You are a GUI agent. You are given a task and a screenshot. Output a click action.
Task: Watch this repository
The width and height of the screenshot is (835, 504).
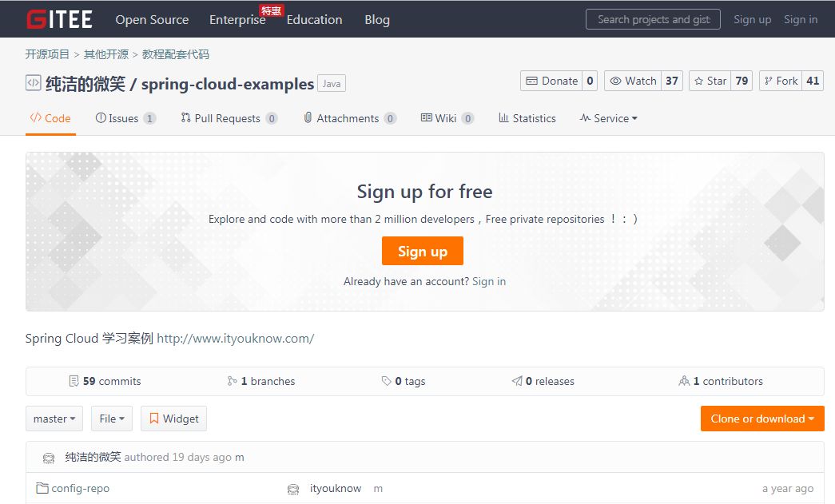point(633,81)
